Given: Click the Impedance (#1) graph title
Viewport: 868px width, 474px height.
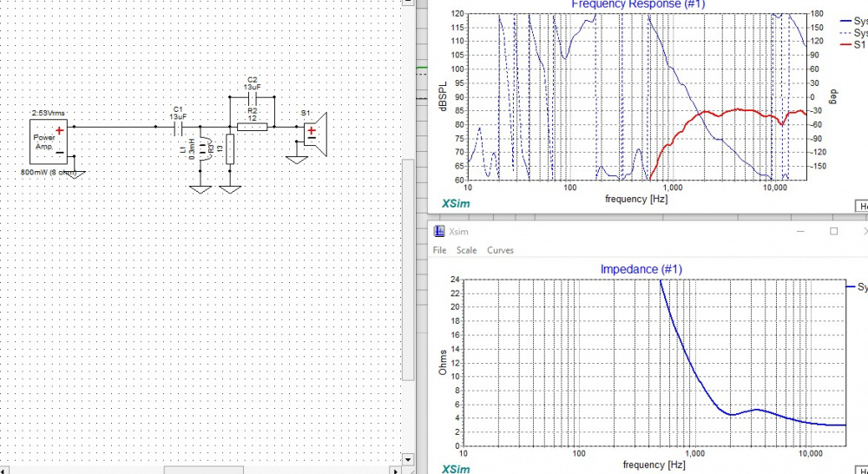Looking at the screenshot, I should click(x=641, y=269).
